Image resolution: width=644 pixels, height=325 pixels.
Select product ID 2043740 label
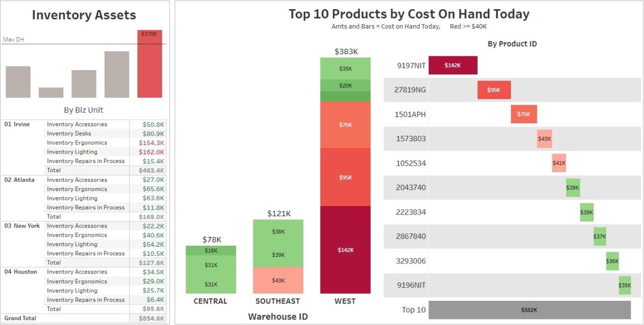point(411,188)
